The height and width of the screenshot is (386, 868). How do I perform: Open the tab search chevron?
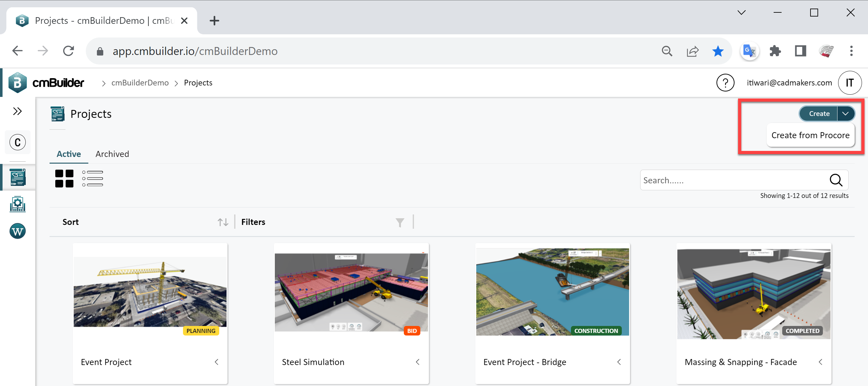(x=741, y=13)
